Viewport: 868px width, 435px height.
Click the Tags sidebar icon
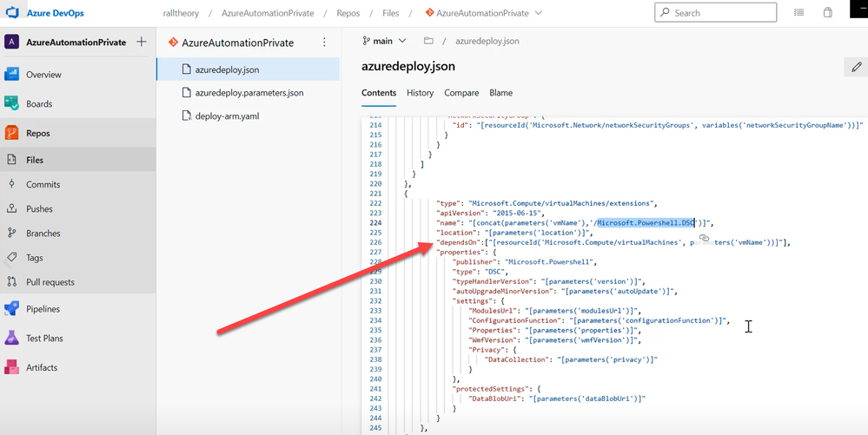11,257
